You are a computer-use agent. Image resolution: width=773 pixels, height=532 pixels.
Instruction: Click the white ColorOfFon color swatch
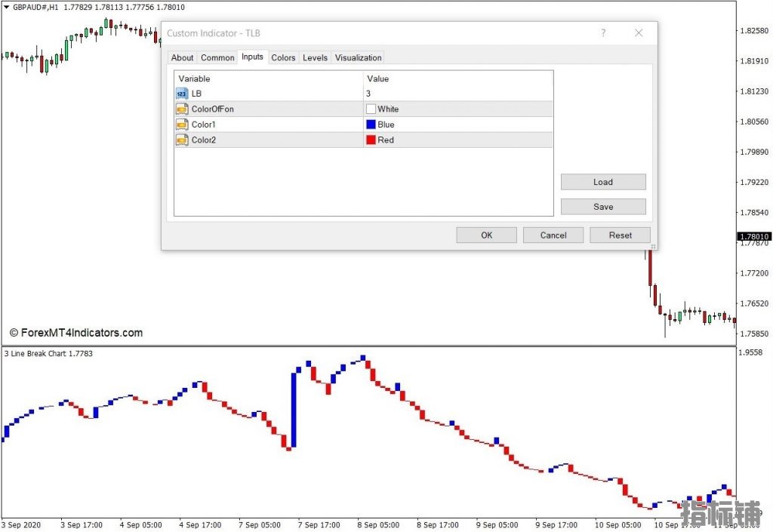pos(371,109)
